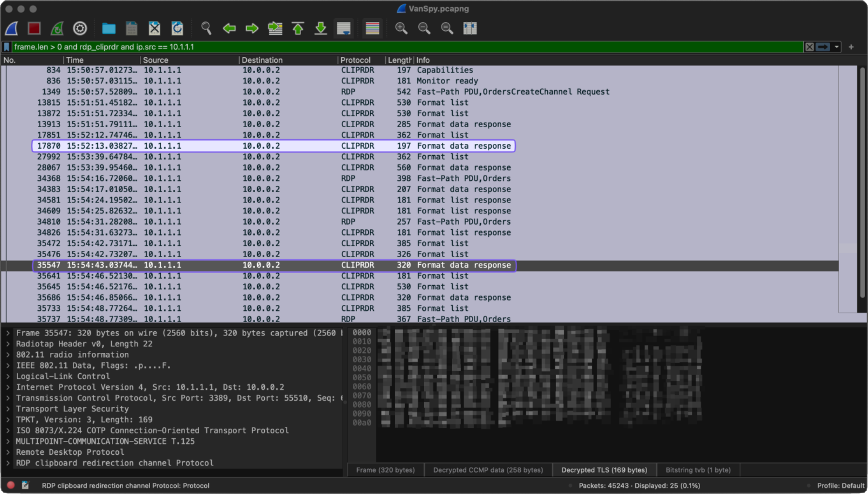This screenshot has height=494, width=868.
Task: Toggle packet list colorization
Action: tap(372, 28)
